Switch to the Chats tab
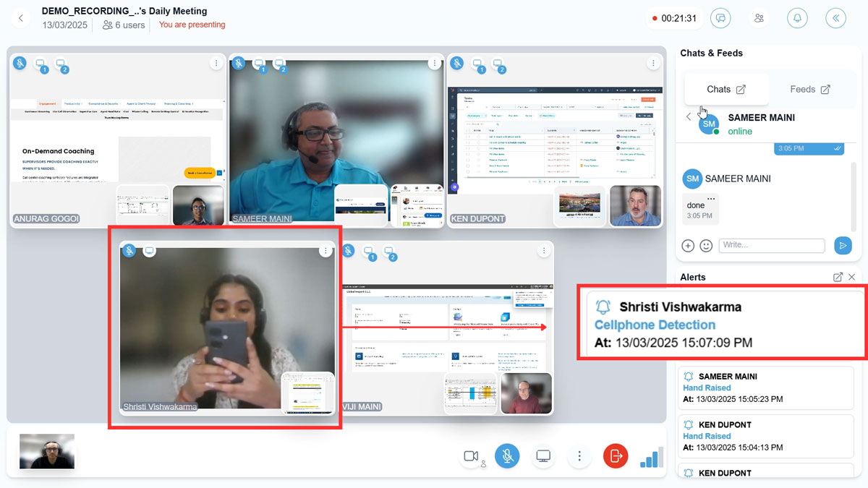This screenshot has width=868, height=488. click(x=726, y=89)
